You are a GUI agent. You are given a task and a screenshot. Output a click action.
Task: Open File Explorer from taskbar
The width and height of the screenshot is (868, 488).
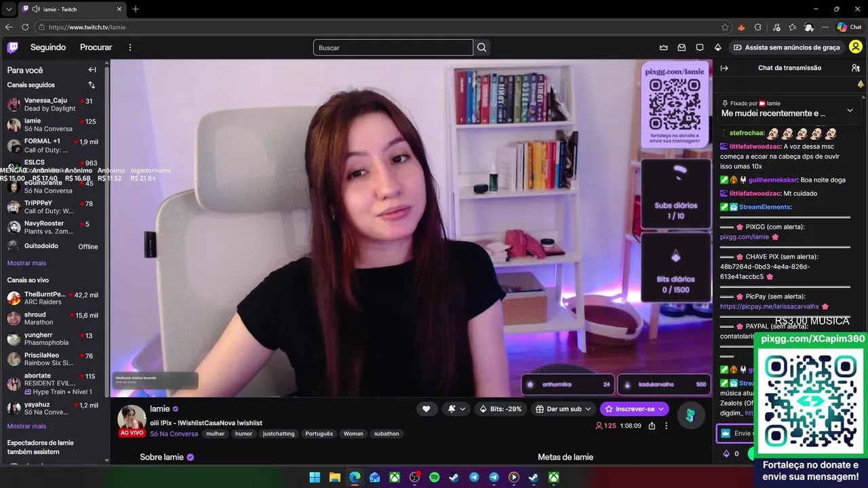click(x=335, y=478)
